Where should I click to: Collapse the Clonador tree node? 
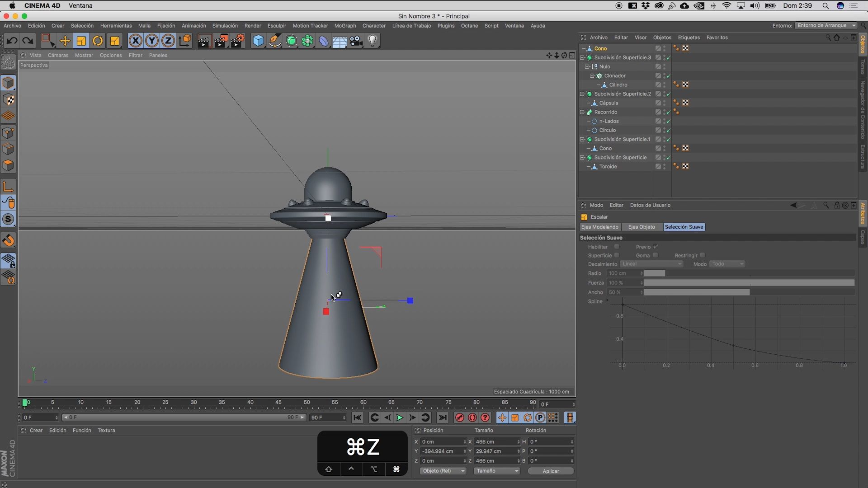pyautogui.click(x=592, y=75)
